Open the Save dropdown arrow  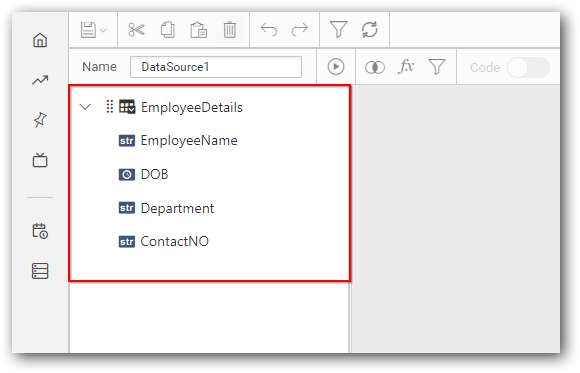[x=104, y=30]
